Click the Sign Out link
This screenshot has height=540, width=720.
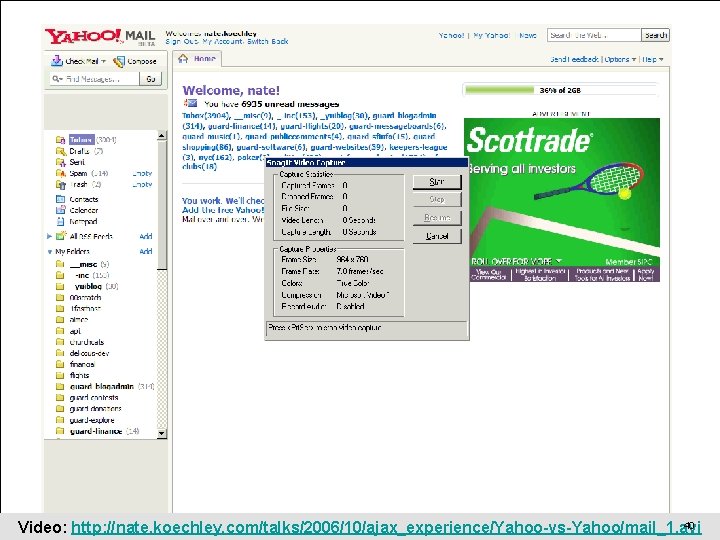click(x=182, y=41)
